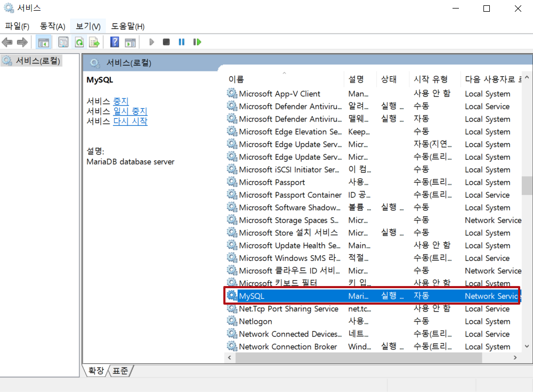
Task: Select 서비스(로컬) in the left tree
Action: point(31,61)
